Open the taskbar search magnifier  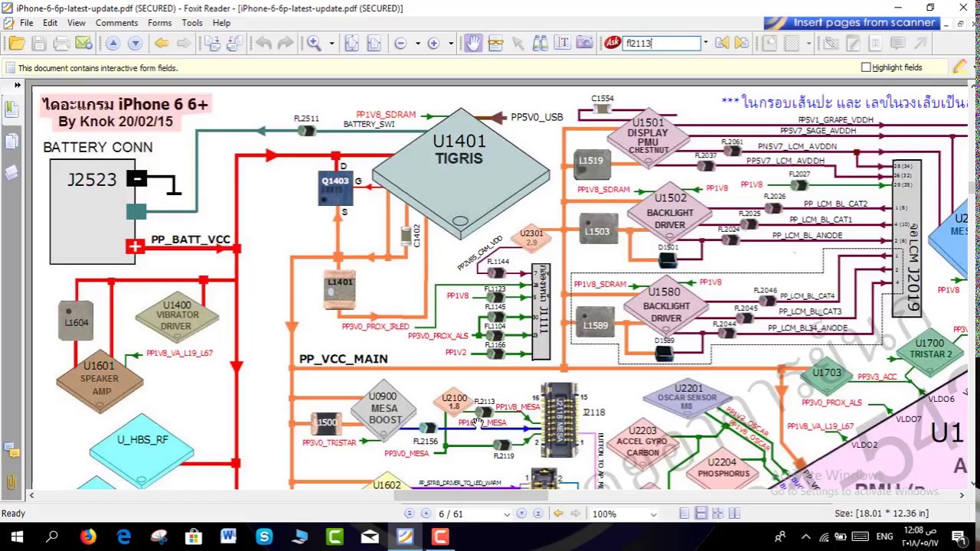pos(52,536)
